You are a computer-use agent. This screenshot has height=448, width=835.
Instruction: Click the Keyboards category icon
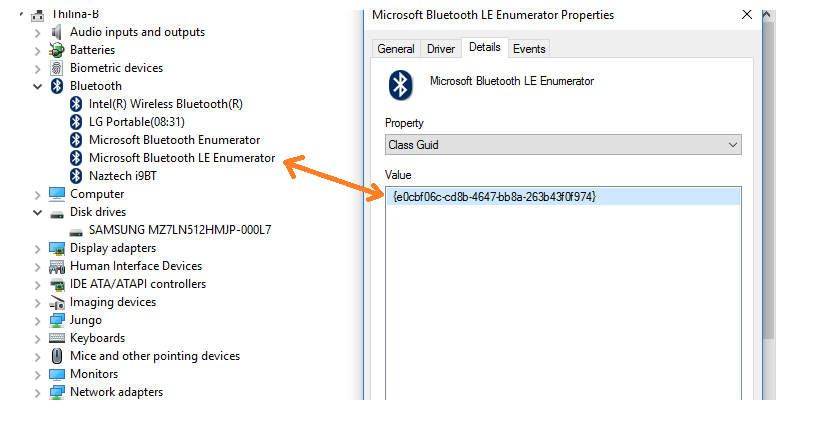pyautogui.click(x=57, y=338)
